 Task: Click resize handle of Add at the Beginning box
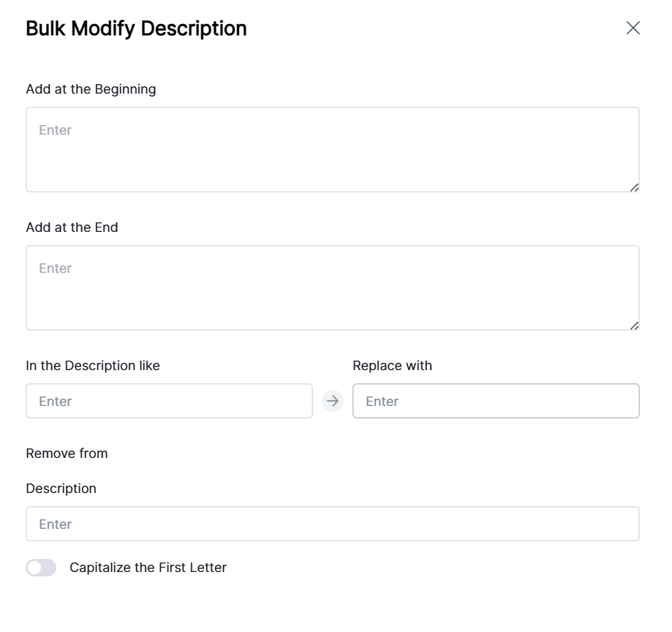(634, 187)
